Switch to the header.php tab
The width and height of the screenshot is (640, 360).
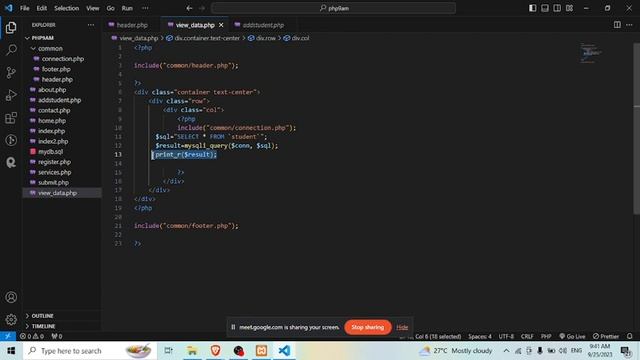(x=132, y=25)
